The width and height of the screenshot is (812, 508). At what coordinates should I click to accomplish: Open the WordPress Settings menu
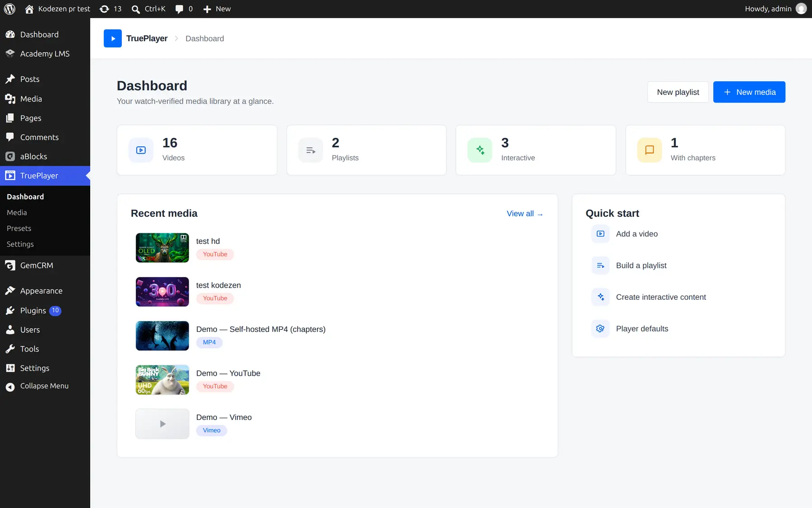[x=45, y=368]
